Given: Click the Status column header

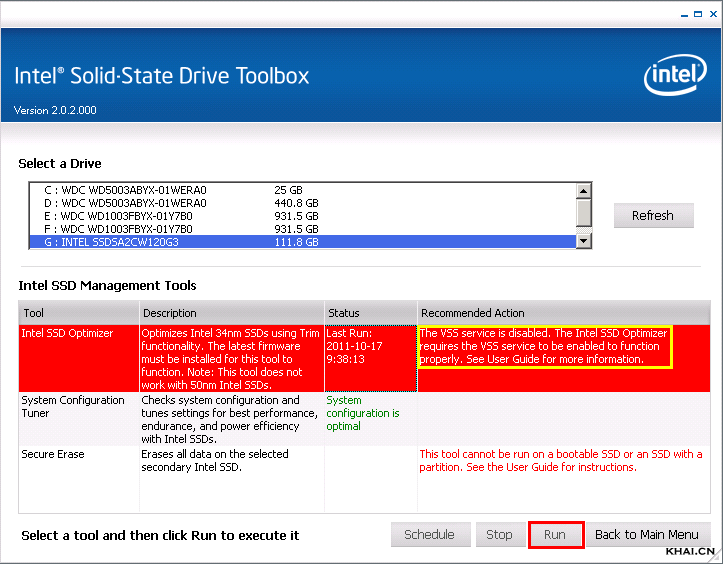Looking at the screenshot, I should [369, 313].
